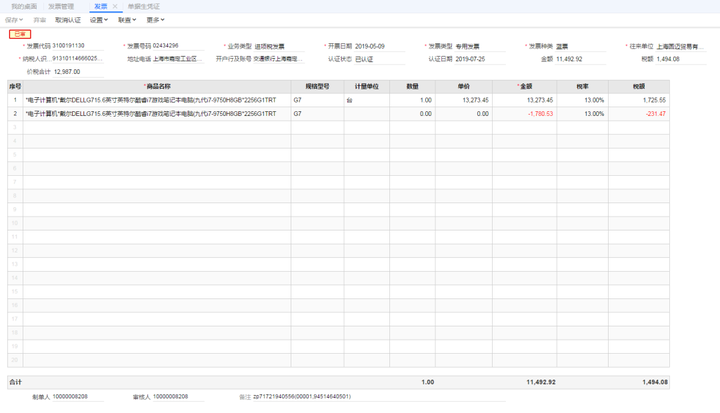Click the 单价 column header

(x=464, y=86)
